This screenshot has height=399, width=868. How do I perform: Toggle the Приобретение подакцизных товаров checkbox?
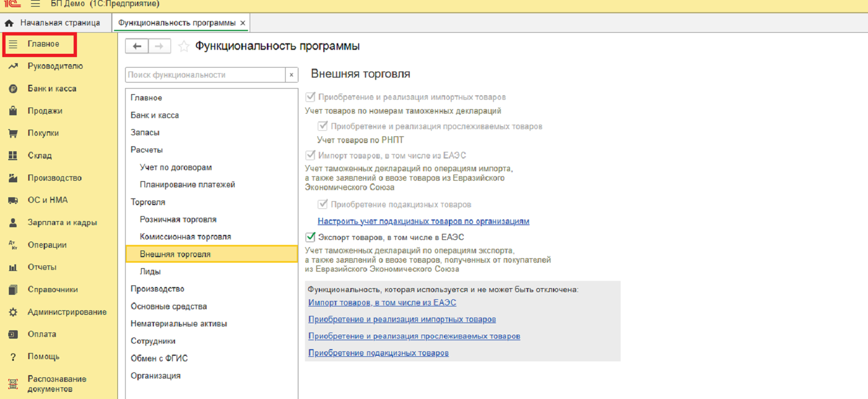tap(323, 204)
